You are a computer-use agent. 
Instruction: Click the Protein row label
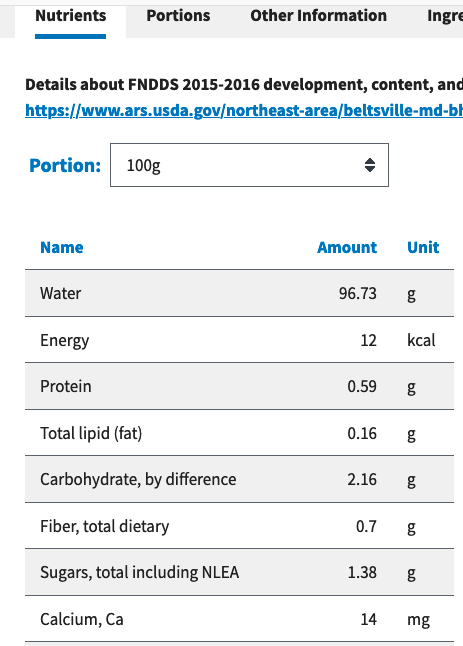65,386
